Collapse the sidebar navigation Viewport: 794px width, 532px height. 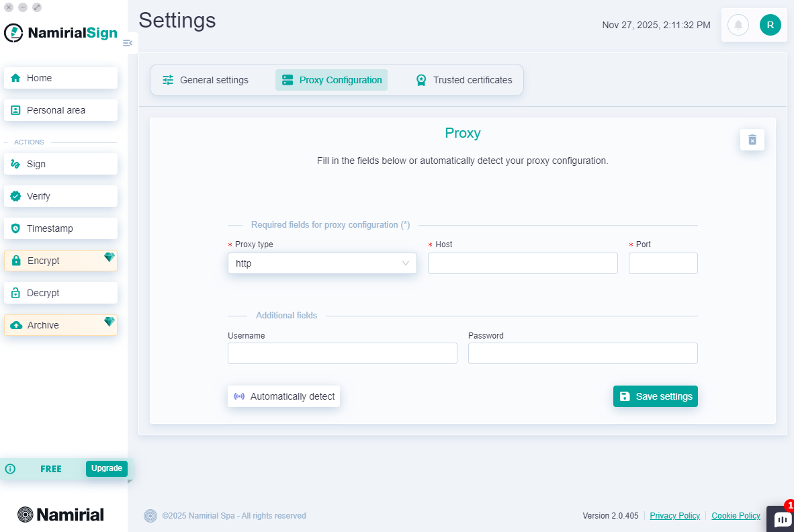[128, 42]
